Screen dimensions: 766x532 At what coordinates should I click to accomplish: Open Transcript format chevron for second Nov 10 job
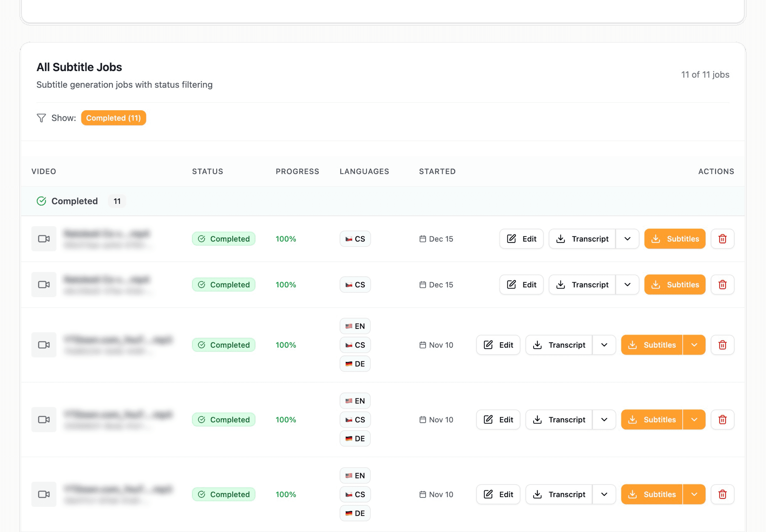604,420
